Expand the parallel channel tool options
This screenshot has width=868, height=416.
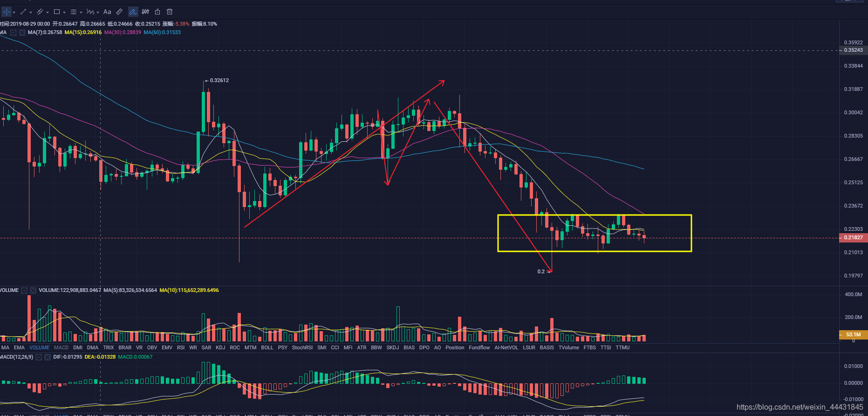pyautogui.click(x=48, y=13)
